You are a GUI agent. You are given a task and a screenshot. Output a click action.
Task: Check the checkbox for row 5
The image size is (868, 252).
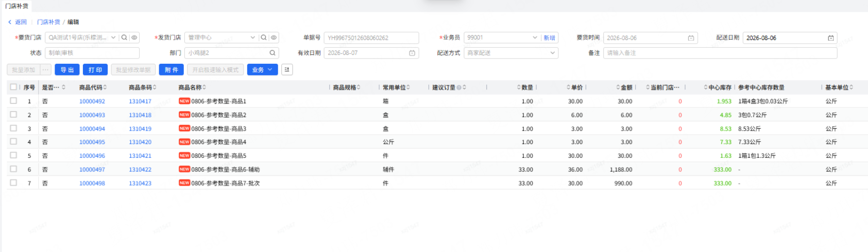point(13,155)
